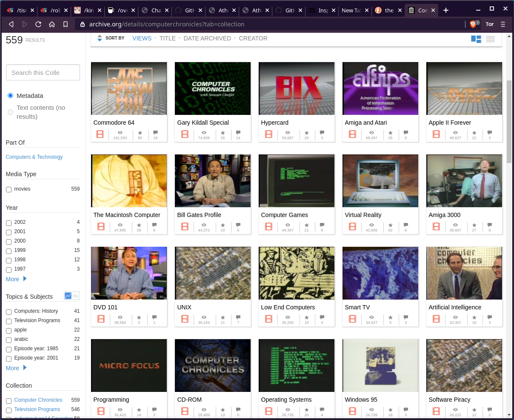Click the film icon under Bill Gates Profile
514x420 pixels.
(x=185, y=227)
